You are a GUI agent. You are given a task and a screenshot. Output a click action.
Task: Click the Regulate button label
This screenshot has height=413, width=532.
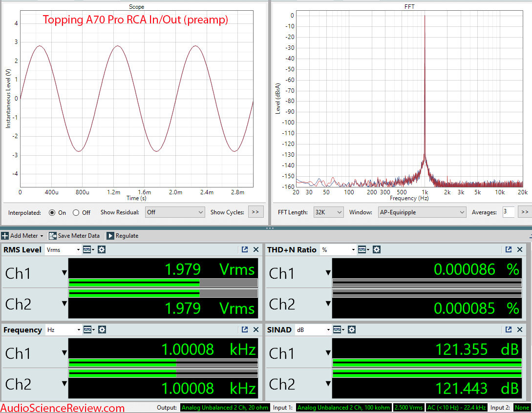[x=127, y=236]
